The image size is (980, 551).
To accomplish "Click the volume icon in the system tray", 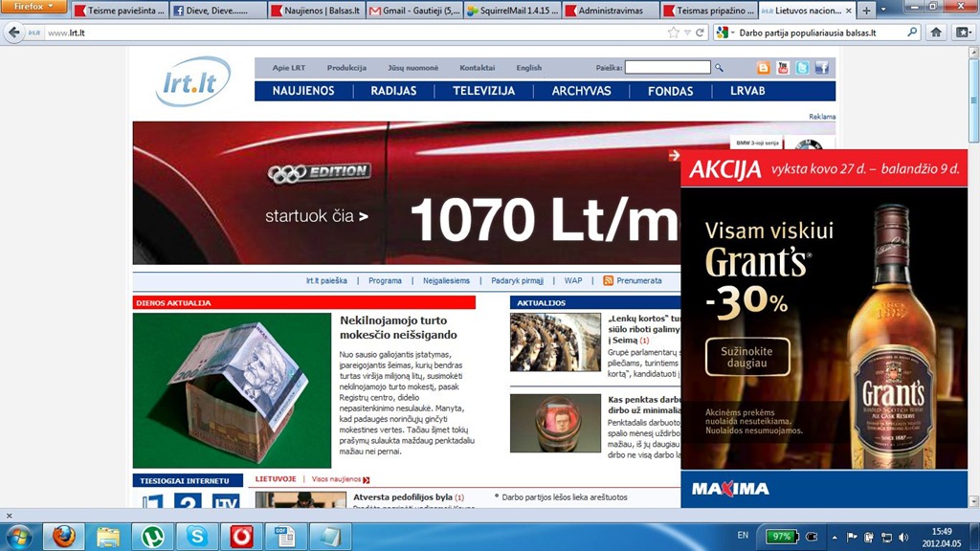I will point(903,537).
